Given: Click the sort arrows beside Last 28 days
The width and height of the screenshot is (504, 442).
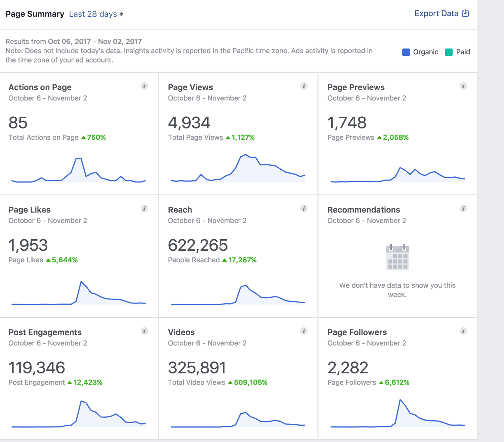Looking at the screenshot, I should tap(122, 14).
